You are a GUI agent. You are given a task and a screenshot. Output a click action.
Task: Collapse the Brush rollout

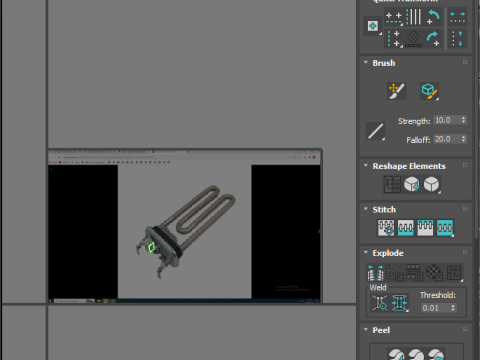pos(366,63)
